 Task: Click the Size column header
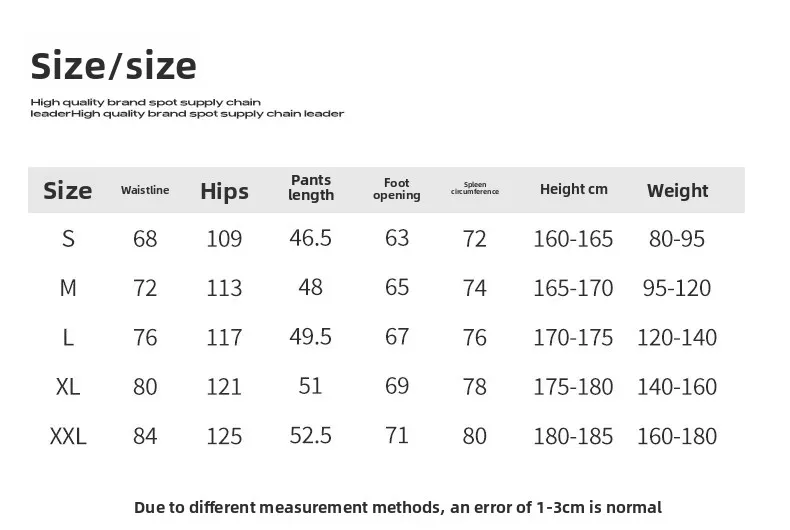(x=68, y=190)
